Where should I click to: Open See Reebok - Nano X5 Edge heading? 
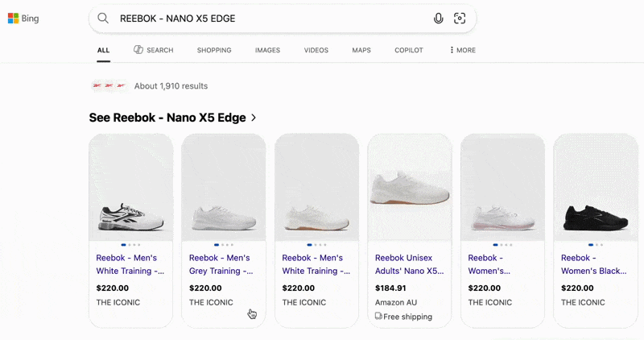167,118
